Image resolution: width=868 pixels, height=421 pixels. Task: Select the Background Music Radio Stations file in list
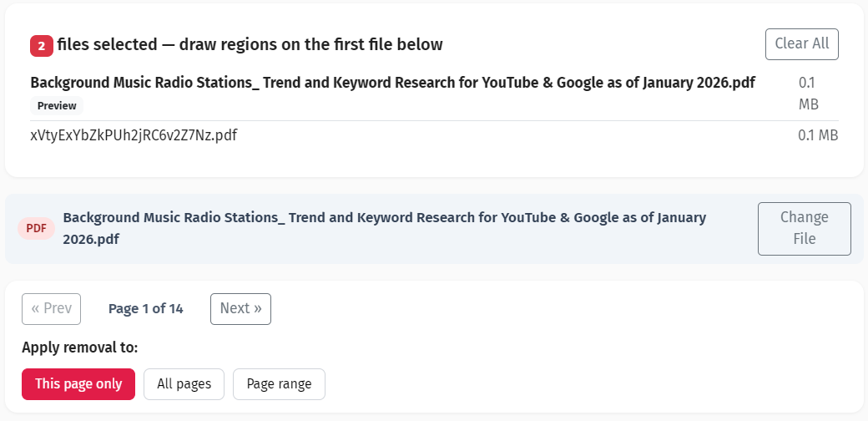[392, 84]
